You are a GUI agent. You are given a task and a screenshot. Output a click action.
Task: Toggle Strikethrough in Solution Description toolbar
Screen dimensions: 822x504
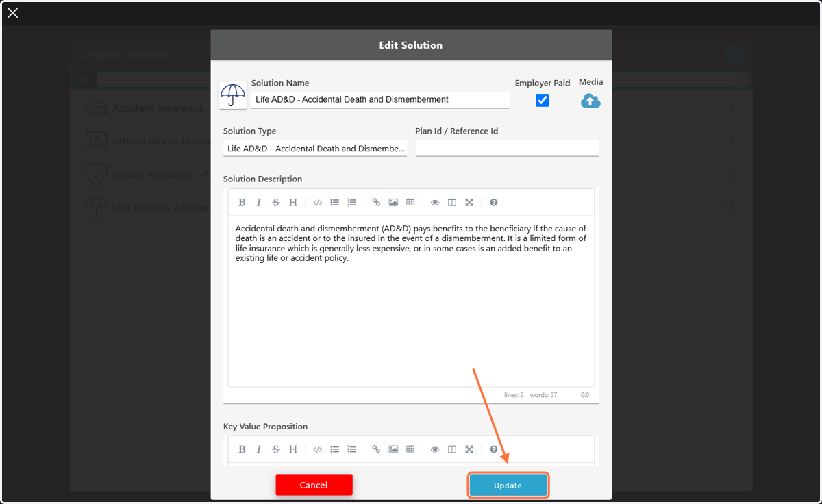pyautogui.click(x=276, y=202)
